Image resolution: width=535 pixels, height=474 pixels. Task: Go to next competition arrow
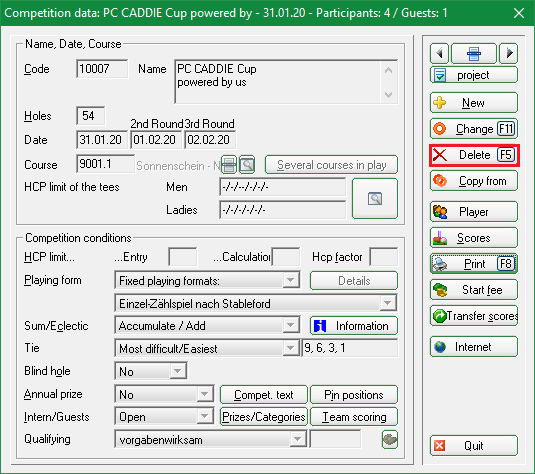[x=509, y=53]
